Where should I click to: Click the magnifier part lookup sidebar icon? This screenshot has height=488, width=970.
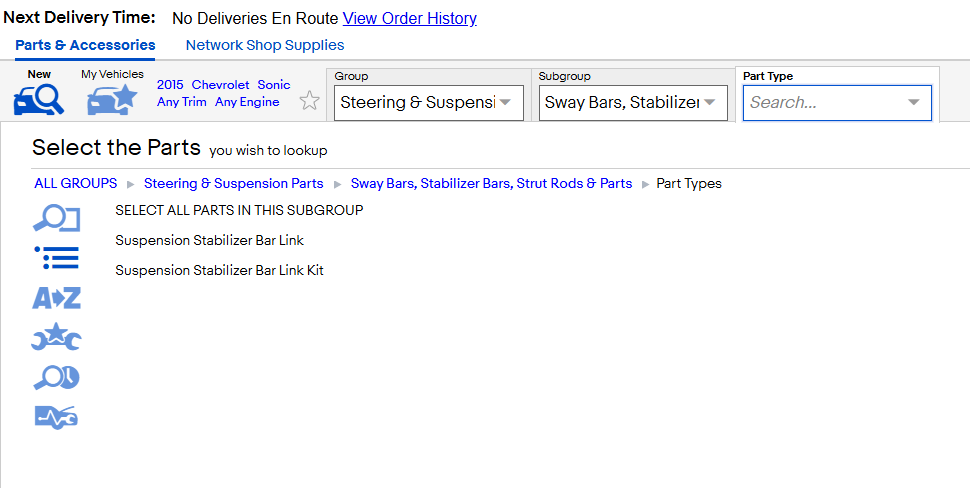click(x=56, y=219)
